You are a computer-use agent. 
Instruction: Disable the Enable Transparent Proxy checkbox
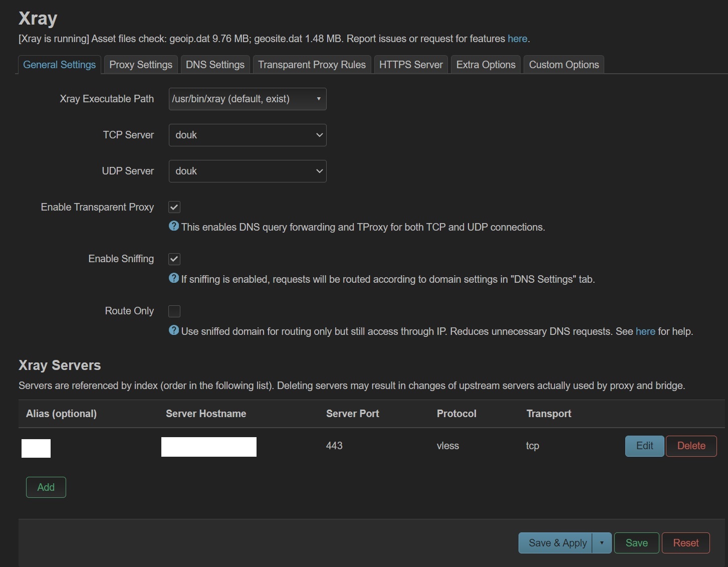(x=174, y=207)
